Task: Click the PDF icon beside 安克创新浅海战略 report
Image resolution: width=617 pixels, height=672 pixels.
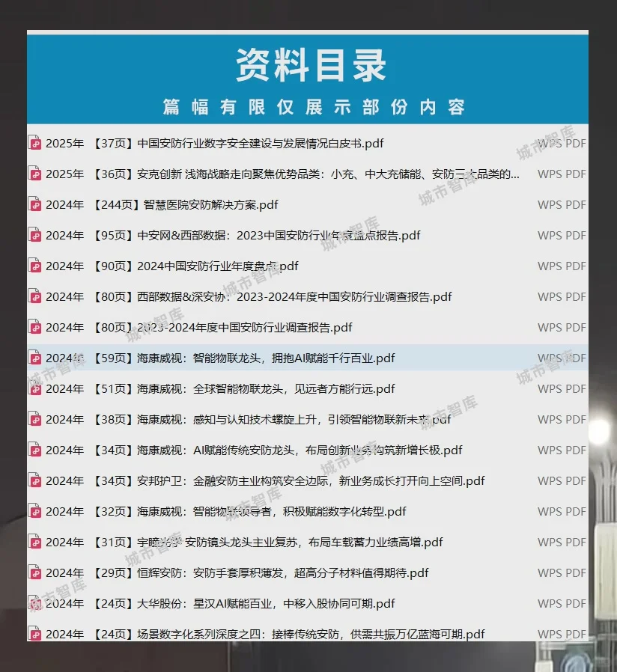Action: [34, 174]
